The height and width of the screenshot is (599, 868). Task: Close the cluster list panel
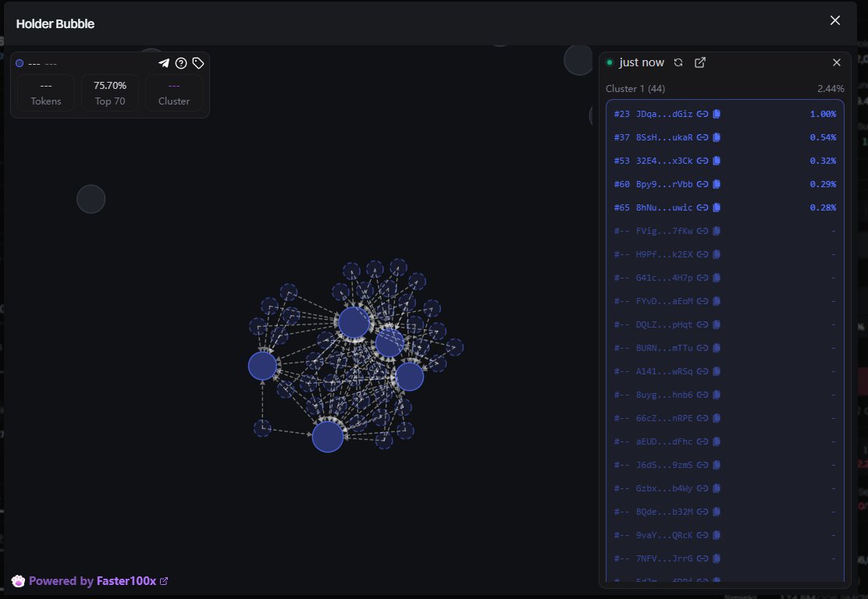[x=837, y=62]
